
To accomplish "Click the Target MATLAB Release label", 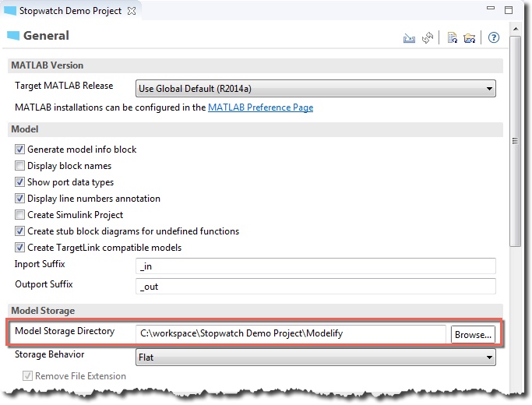I will (x=64, y=86).
